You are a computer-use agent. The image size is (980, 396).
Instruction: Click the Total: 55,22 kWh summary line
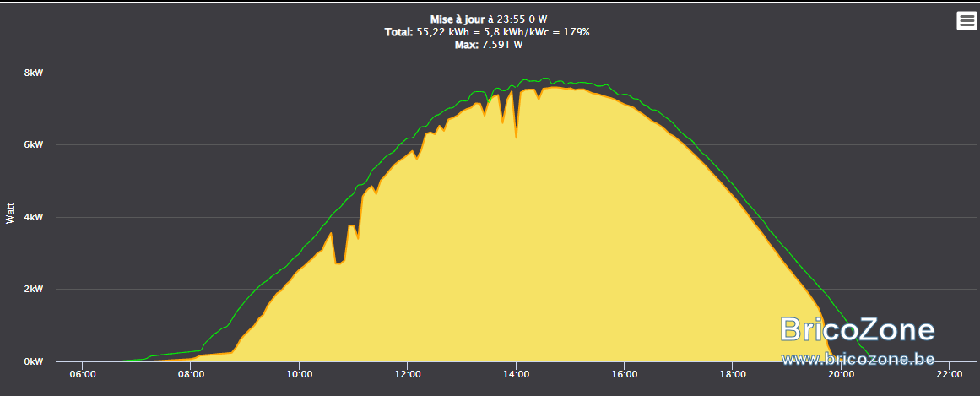[x=487, y=32]
